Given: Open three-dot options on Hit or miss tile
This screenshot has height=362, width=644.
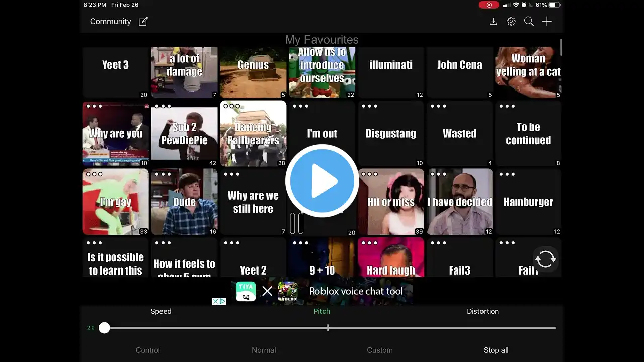Looking at the screenshot, I should pyautogui.click(x=369, y=174).
